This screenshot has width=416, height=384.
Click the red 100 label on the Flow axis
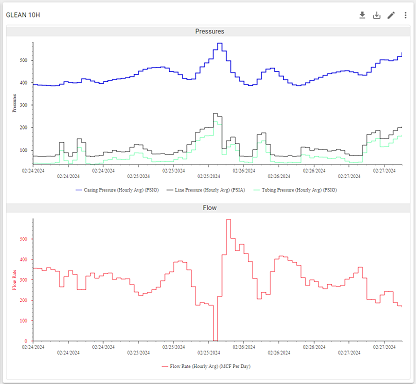(23, 321)
